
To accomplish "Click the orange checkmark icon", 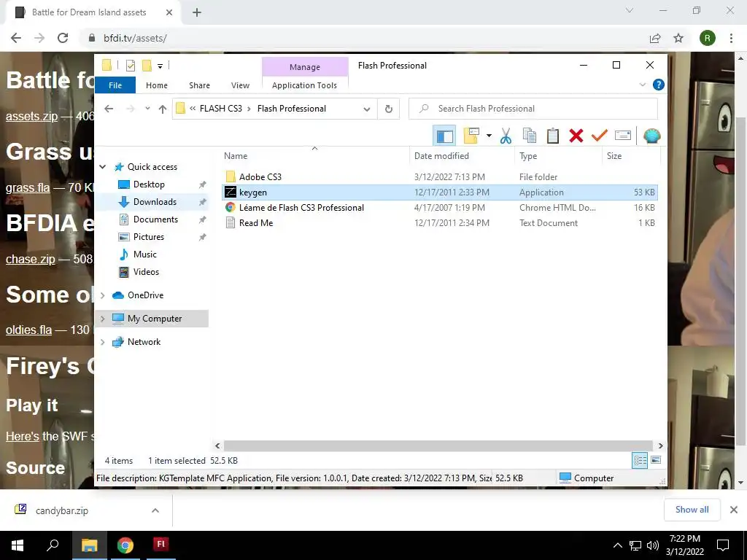I will [x=600, y=136].
